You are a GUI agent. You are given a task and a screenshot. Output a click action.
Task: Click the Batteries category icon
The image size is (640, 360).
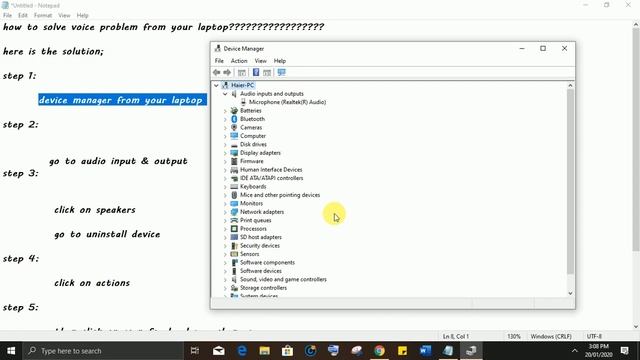pyautogui.click(x=234, y=111)
